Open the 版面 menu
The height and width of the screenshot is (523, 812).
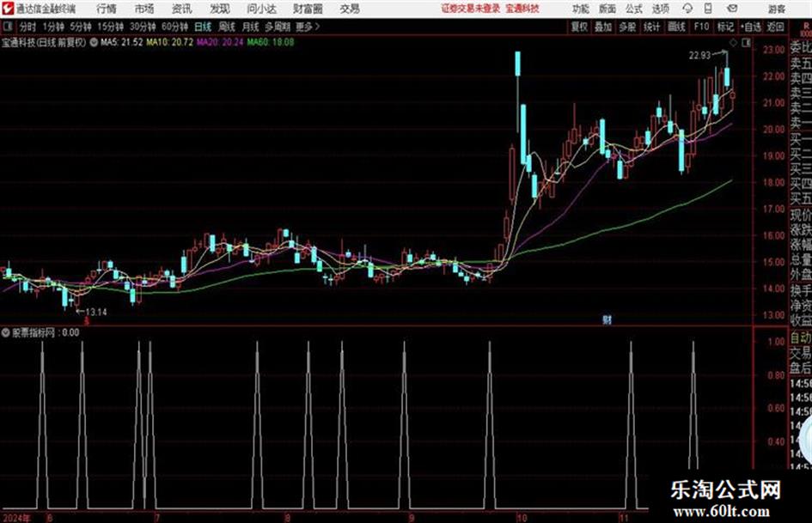click(x=607, y=9)
